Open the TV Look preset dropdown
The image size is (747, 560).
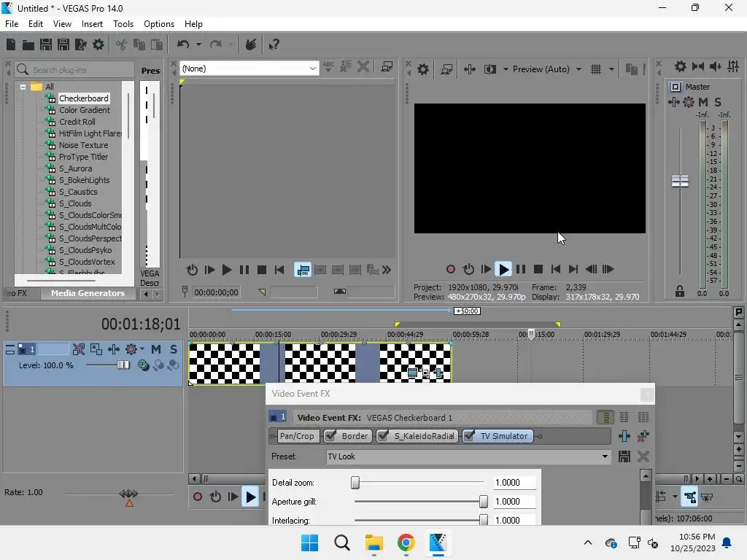(x=468, y=456)
